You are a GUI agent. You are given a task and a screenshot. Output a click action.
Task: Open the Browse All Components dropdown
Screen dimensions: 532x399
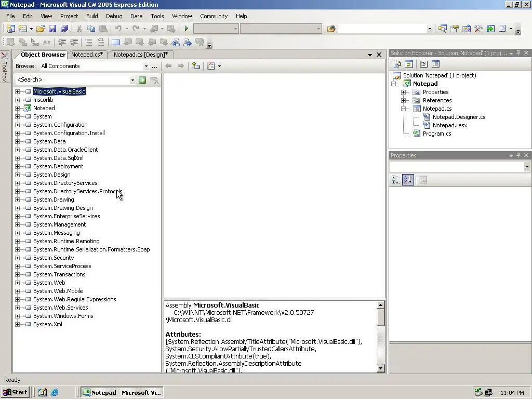tap(146, 66)
